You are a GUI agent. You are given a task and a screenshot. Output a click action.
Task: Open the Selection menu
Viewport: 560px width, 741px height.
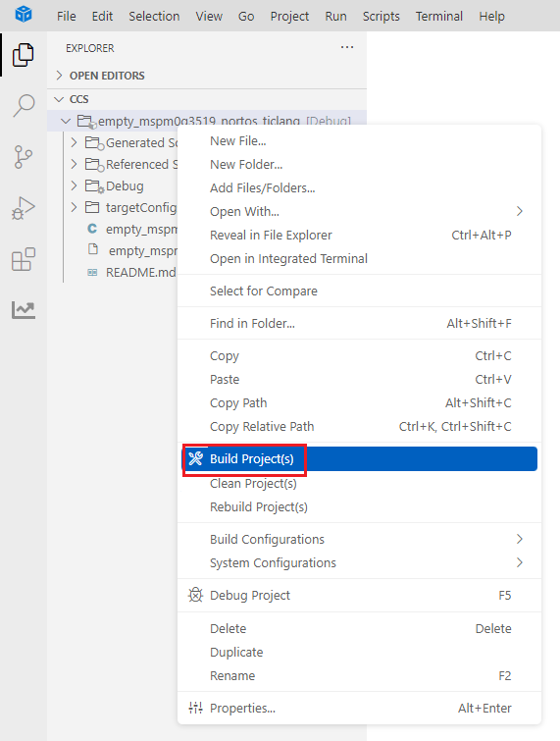point(154,16)
